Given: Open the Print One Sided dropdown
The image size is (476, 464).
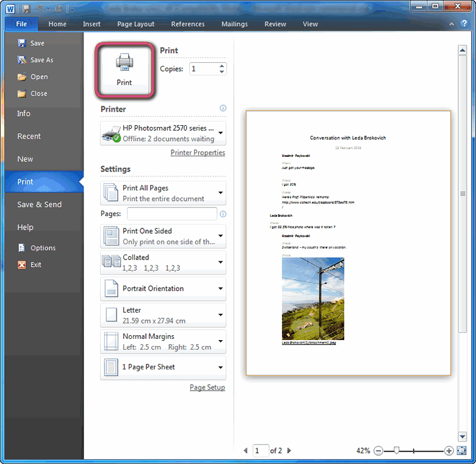Looking at the screenshot, I should tap(164, 236).
